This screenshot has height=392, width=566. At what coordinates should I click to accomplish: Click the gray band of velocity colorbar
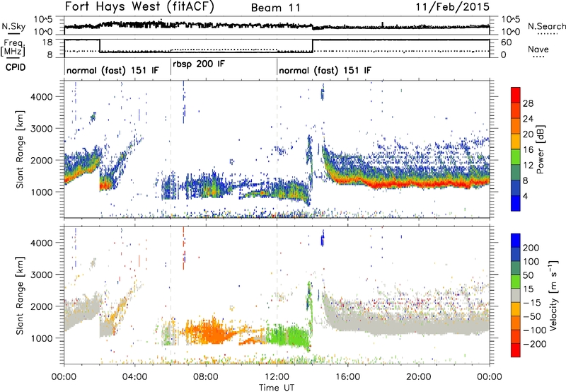tap(516, 295)
